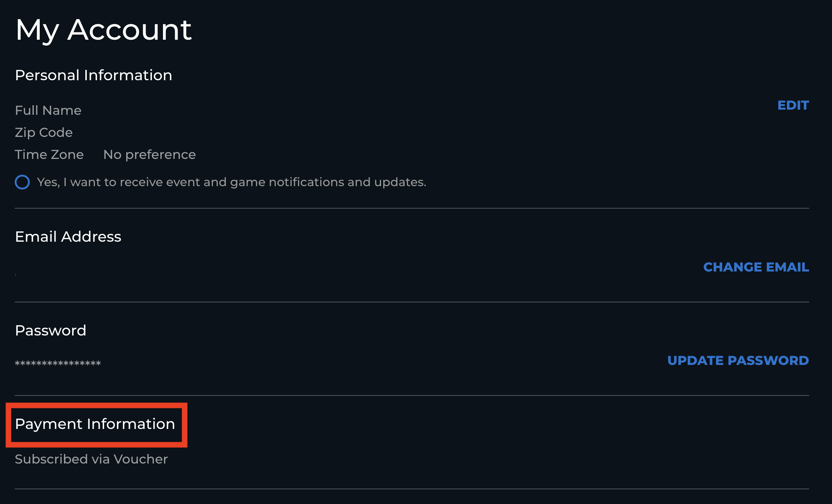
Task: Enable the event and game notifications checkbox
Action: coord(22,182)
